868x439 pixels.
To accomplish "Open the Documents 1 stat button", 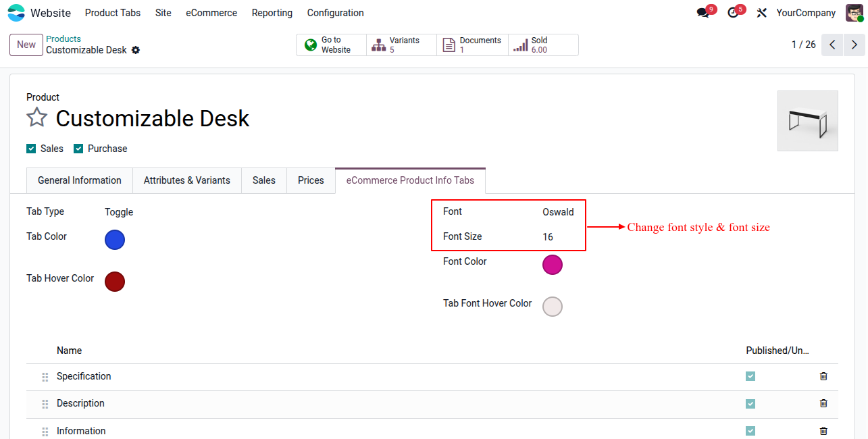I will (x=472, y=45).
